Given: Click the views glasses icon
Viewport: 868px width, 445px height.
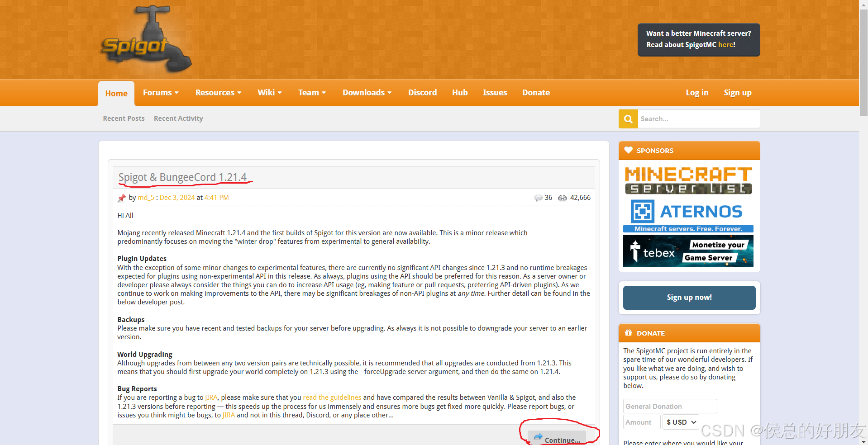Looking at the screenshot, I should pos(563,198).
